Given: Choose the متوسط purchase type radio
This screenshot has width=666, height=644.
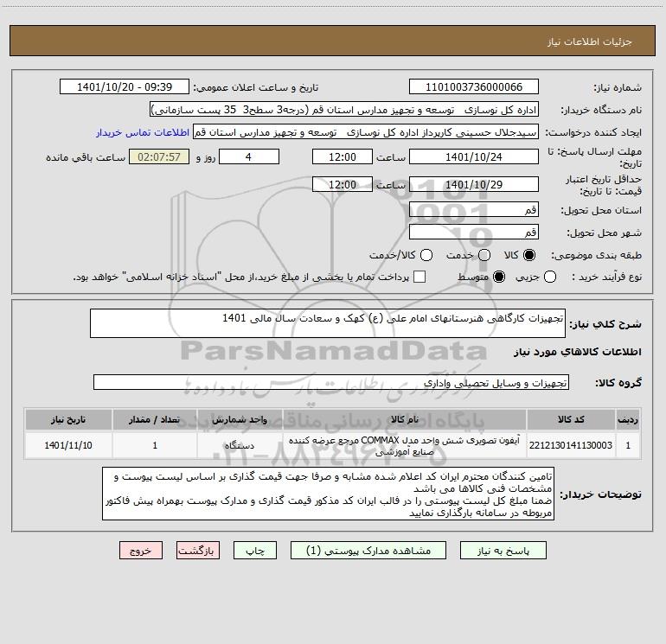Looking at the screenshot, I should coord(499,277).
